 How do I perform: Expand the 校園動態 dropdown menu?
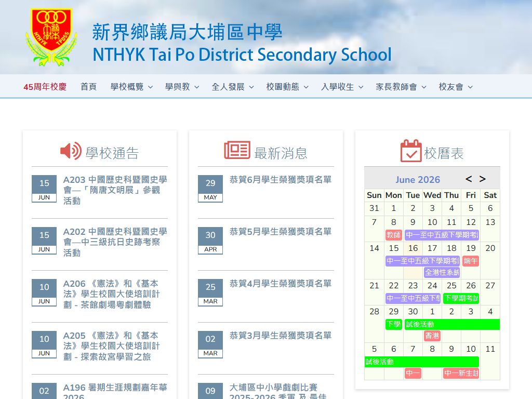[x=287, y=87]
